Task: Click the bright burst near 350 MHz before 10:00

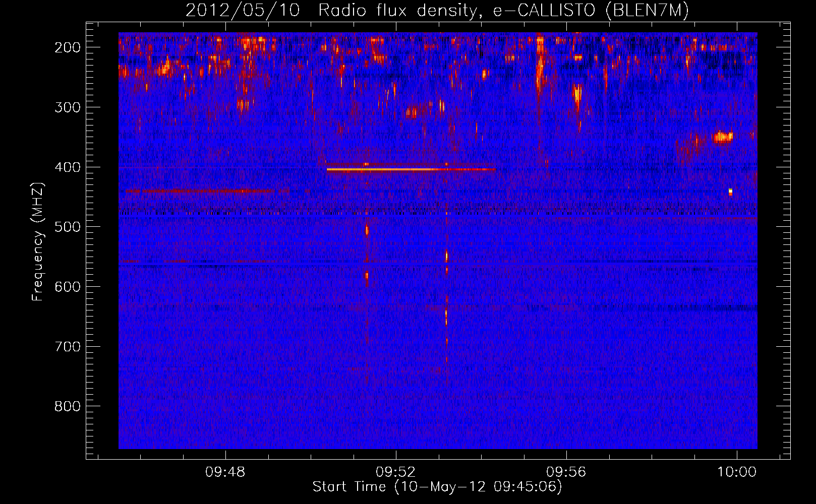Action: [723, 137]
